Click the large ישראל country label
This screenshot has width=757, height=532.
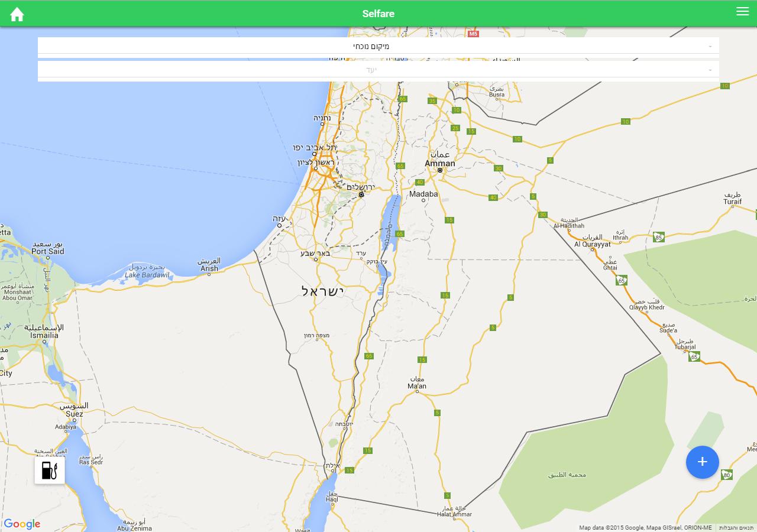coord(323,291)
